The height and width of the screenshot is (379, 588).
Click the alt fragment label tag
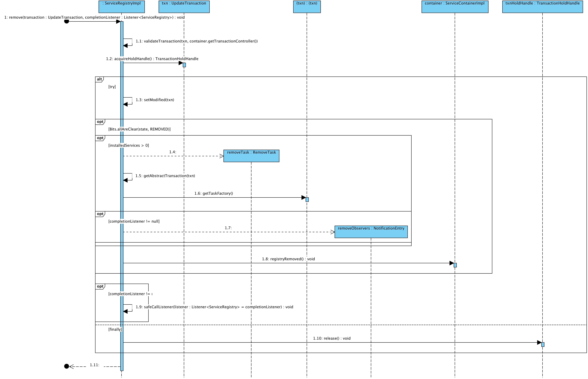pyautogui.click(x=99, y=79)
